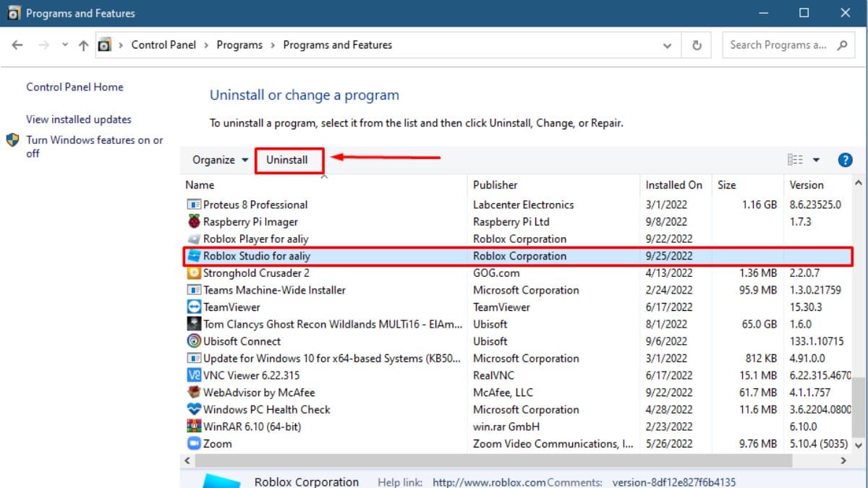Click the Uninstall button in toolbar

[286, 160]
